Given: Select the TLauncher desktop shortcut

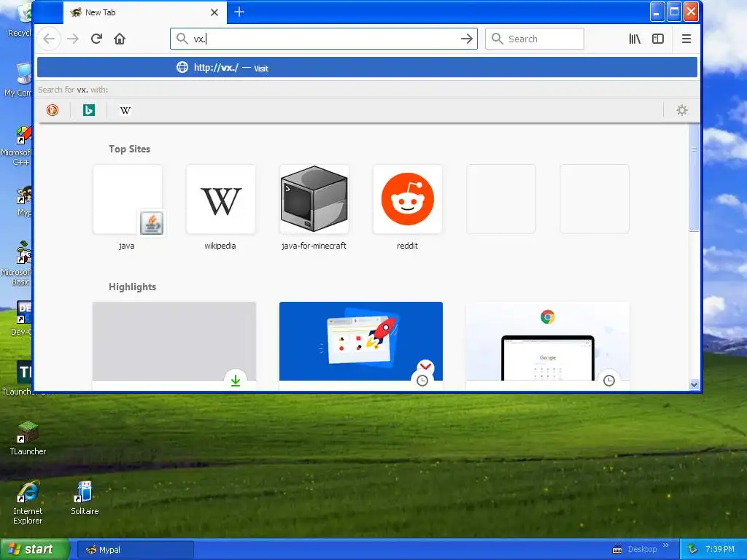Looking at the screenshot, I should tap(28, 438).
